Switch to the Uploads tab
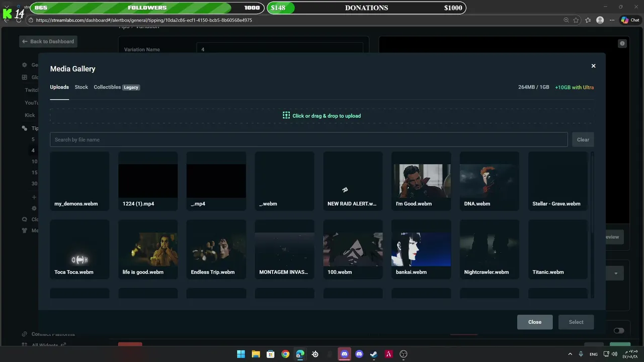644x362 pixels. click(x=59, y=87)
